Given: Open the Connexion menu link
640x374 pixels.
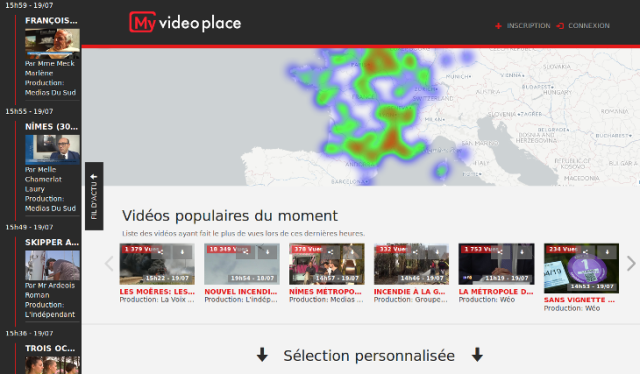Looking at the screenshot, I should click(589, 26).
